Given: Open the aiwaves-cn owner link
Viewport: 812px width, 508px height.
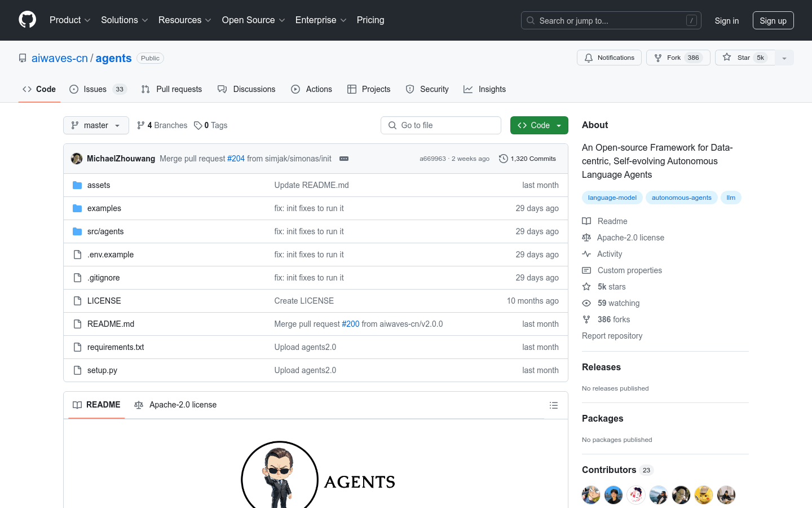Looking at the screenshot, I should [x=60, y=58].
